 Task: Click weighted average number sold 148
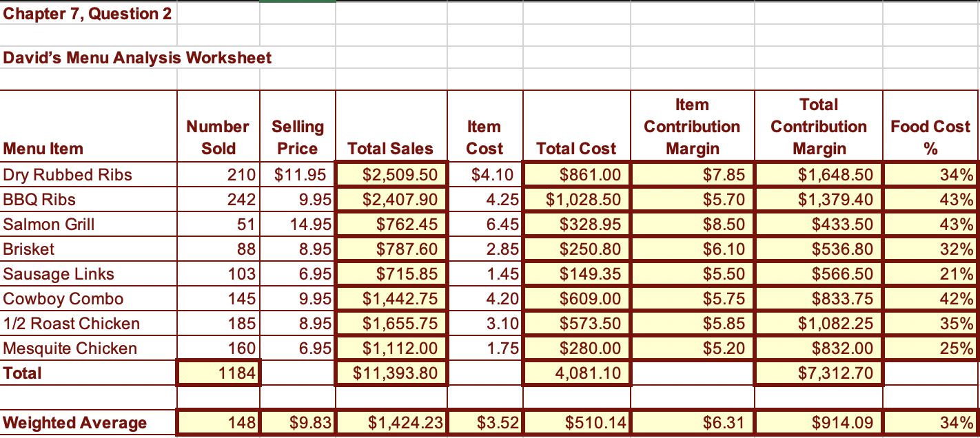[x=218, y=422]
